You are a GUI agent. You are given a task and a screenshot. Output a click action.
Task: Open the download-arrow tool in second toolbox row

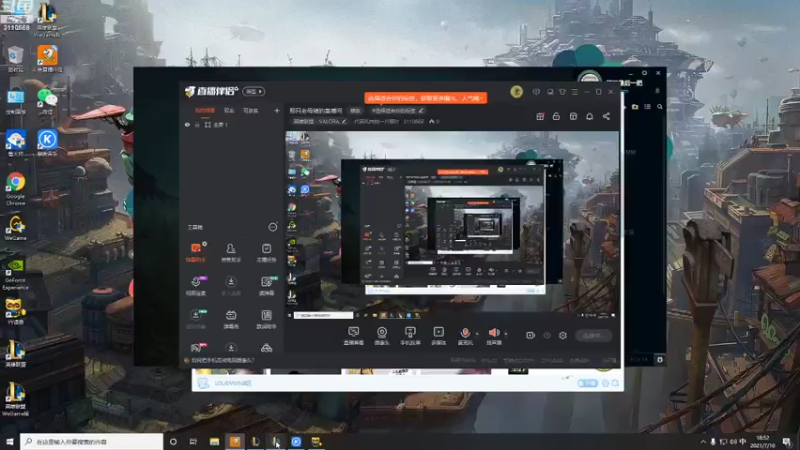231,286
